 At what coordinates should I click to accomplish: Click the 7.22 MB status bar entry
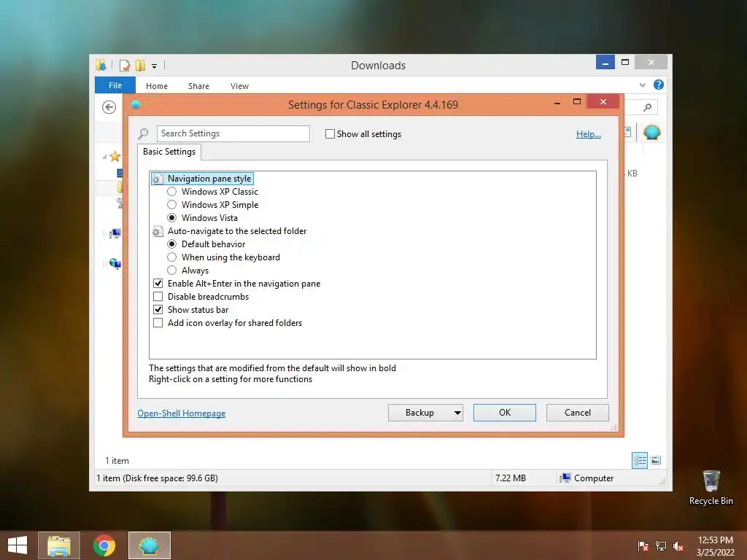pos(511,478)
